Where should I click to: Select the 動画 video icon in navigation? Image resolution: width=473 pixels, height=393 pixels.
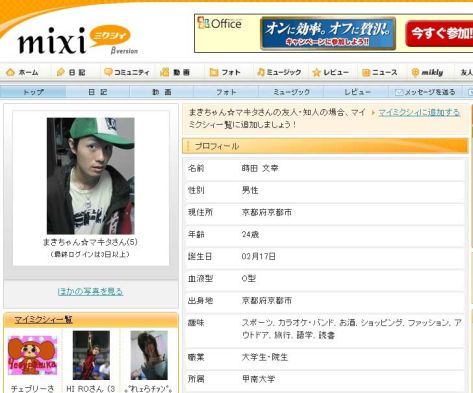(x=165, y=72)
